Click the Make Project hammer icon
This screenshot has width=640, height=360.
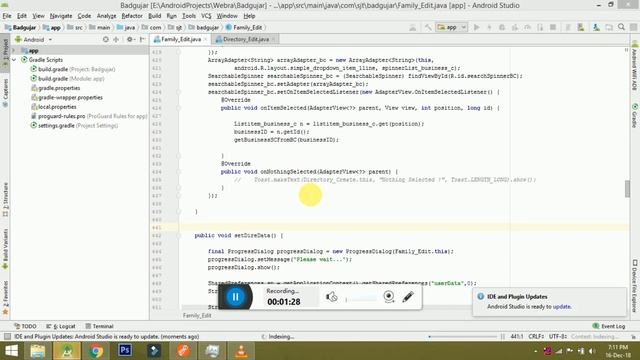coord(427,27)
